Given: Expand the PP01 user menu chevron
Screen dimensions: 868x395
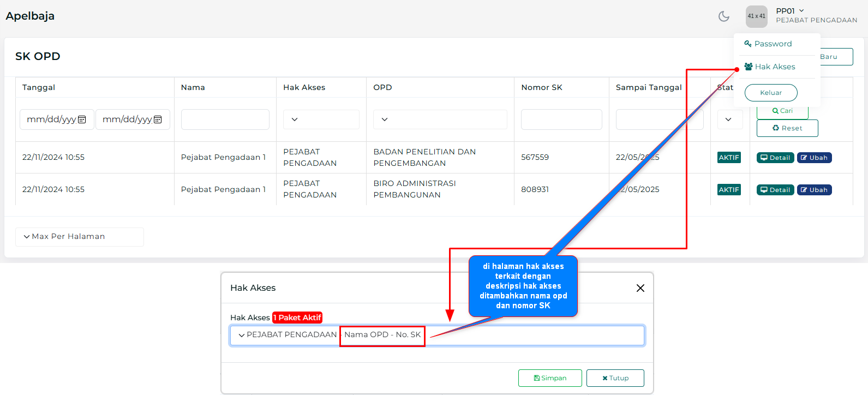Looking at the screenshot, I should coord(801,11).
